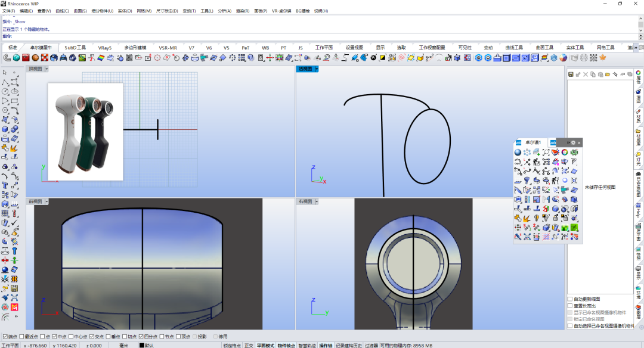Screen dimensions: 644x348
Task: Click the black-yellow diagonal square icon in toolbar
Action: pos(383,58)
